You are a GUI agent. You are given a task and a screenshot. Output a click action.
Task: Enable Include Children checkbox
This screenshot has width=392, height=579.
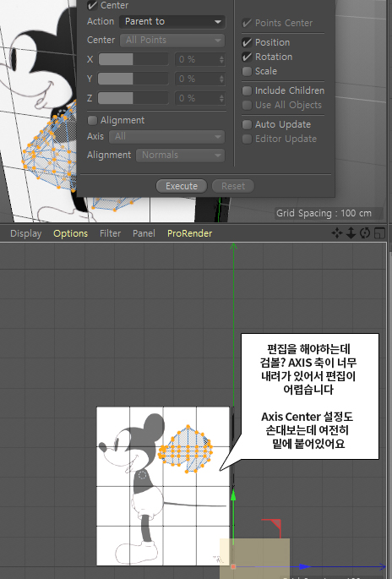pos(247,90)
